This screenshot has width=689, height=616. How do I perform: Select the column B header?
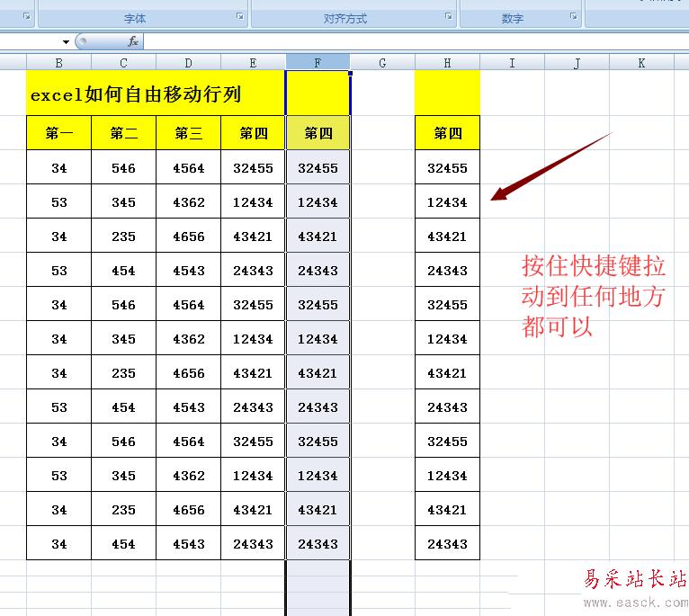click(58, 62)
